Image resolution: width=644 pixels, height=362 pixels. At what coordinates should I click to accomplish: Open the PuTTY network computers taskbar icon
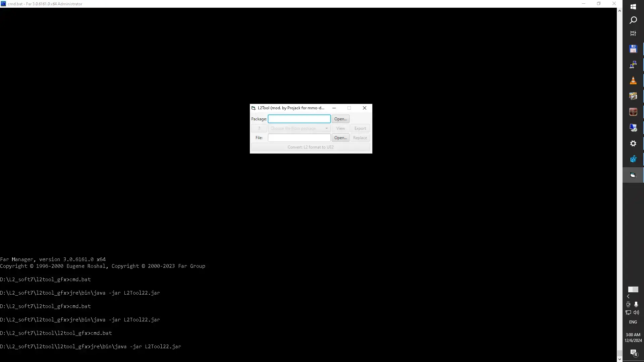633,65
